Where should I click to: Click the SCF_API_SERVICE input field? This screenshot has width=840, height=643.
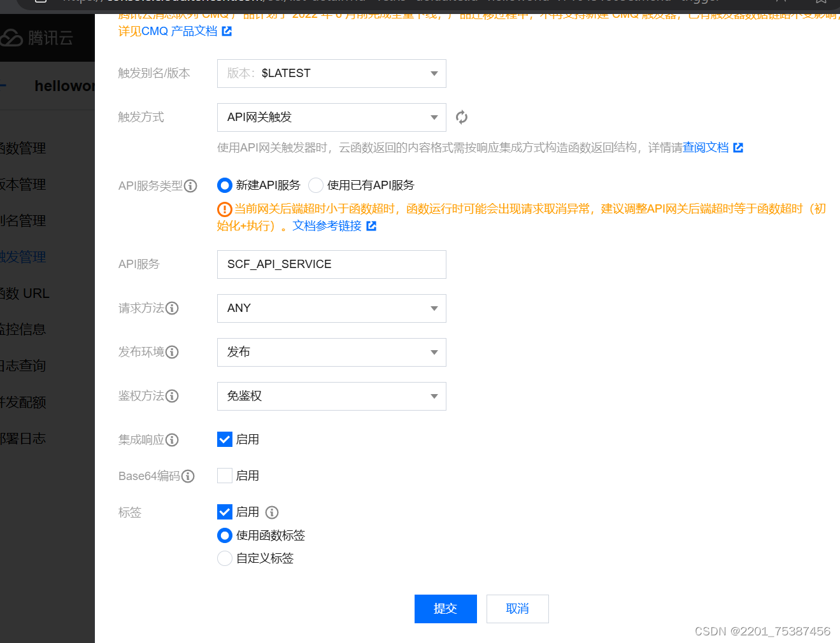[332, 264]
